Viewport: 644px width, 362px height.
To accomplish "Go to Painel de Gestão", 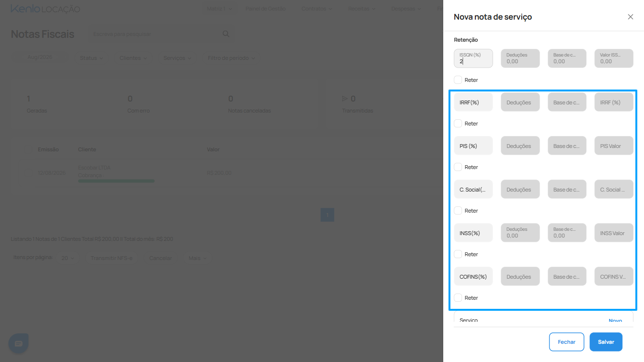I will 265,9.
